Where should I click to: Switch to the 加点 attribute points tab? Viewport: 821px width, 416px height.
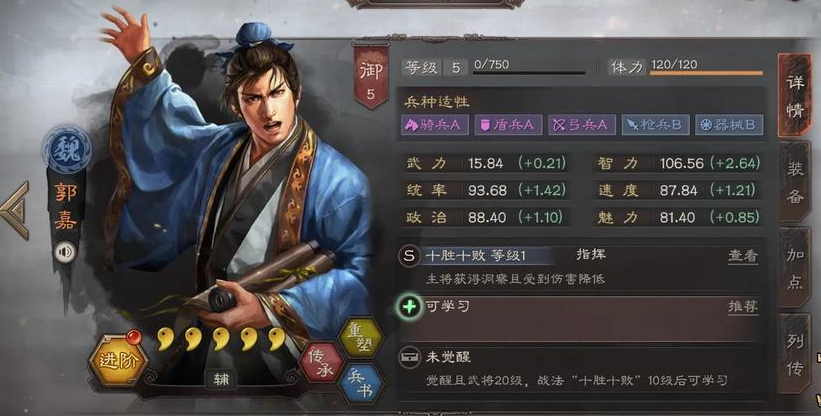tap(795, 267)
